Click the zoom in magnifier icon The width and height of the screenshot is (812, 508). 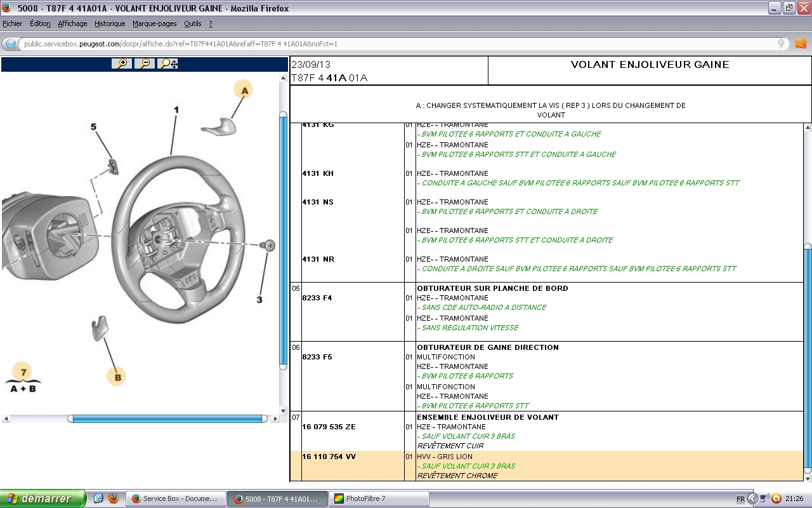(121, 63)
